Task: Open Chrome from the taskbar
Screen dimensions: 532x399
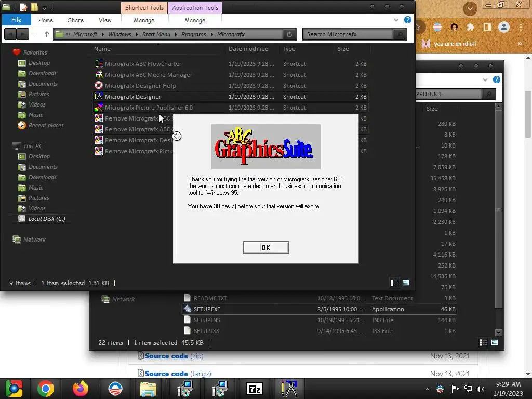Action: pos(46,389)
